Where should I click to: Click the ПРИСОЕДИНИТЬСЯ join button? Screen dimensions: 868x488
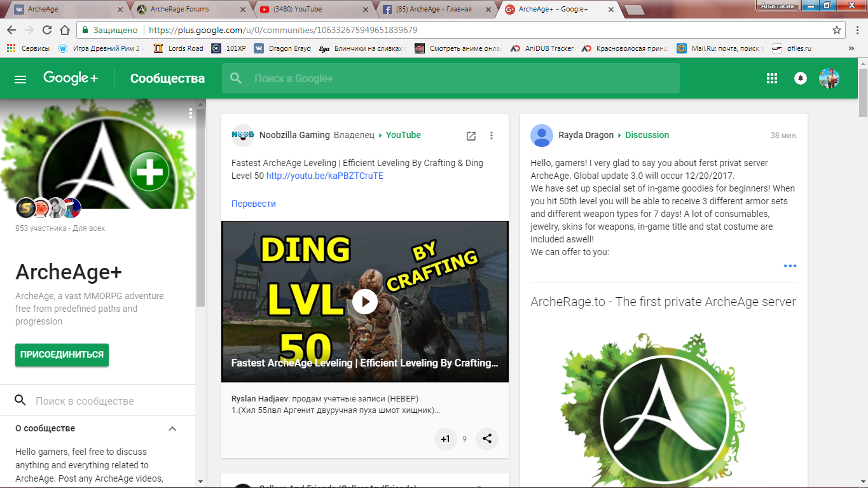[62, 355]
